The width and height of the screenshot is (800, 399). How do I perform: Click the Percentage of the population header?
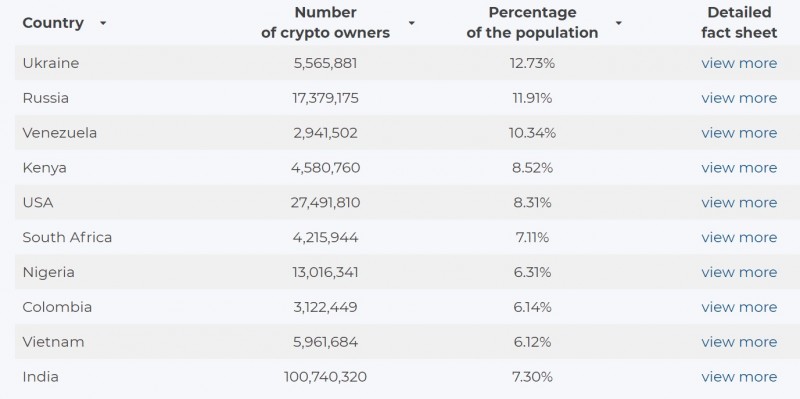(532, 22)
